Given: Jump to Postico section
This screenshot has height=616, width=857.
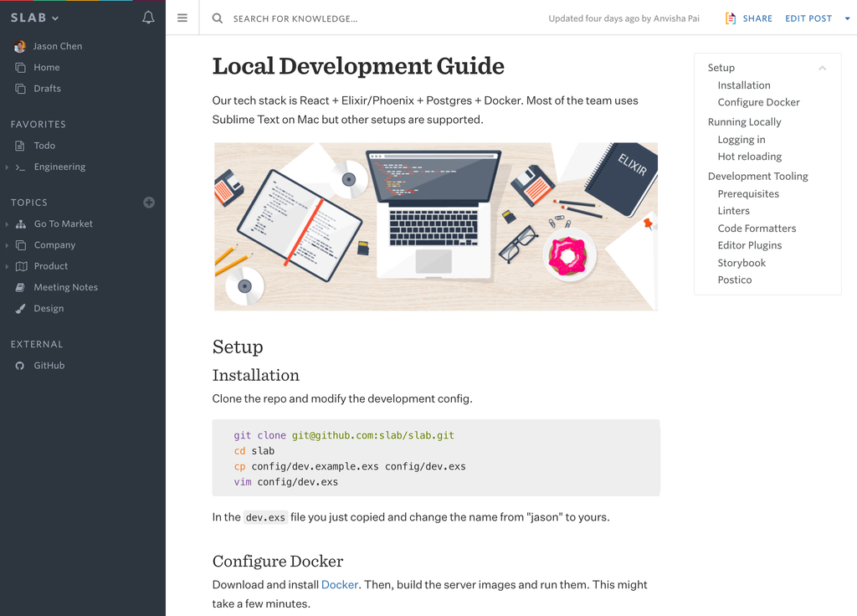Looking at the screenshot, I should click(x=735, y=280).
